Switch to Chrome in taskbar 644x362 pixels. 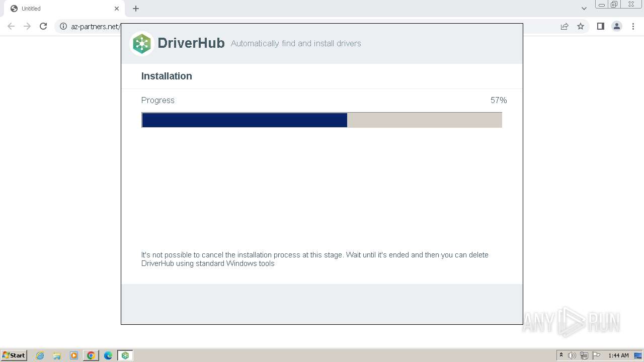tap(91, 355)
